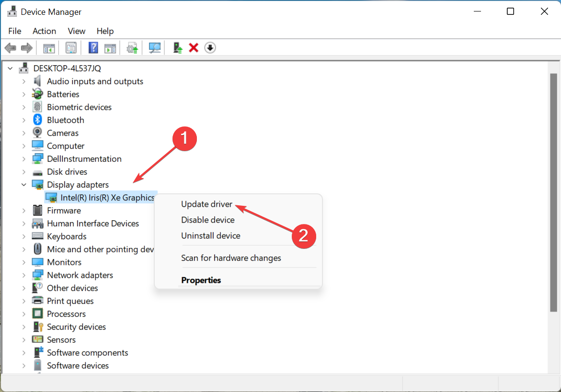Viewport: 561px width, 392px height.
Task: Click the red X uninstall device icon
Action: click(x=194, y=48)
